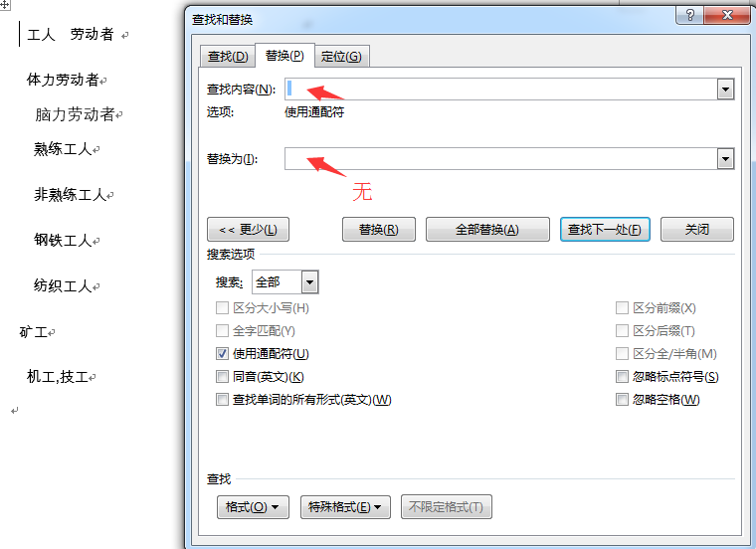Toggle the 区分大小写(H) checkbox
The height and width of the screenshot is (549, 756).
(222, 307)
